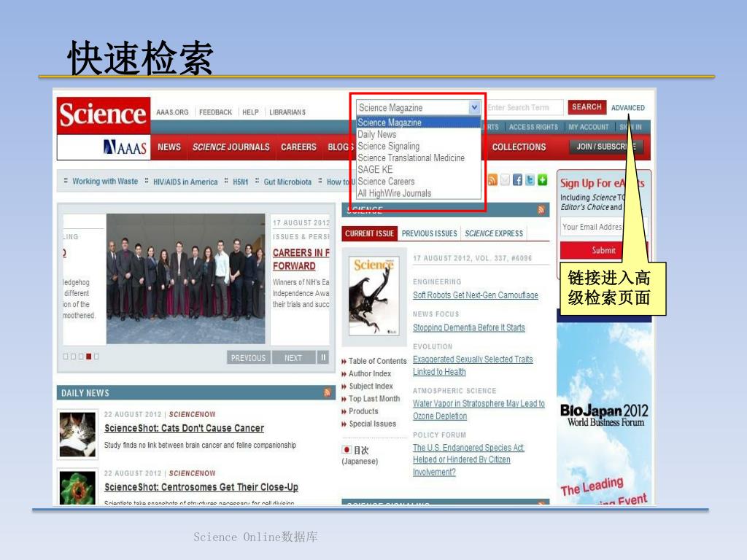The width and height of the screenshot is (747, 560).
Task: Choose highlighted Science Magazine option
Action: click(419, 122)
